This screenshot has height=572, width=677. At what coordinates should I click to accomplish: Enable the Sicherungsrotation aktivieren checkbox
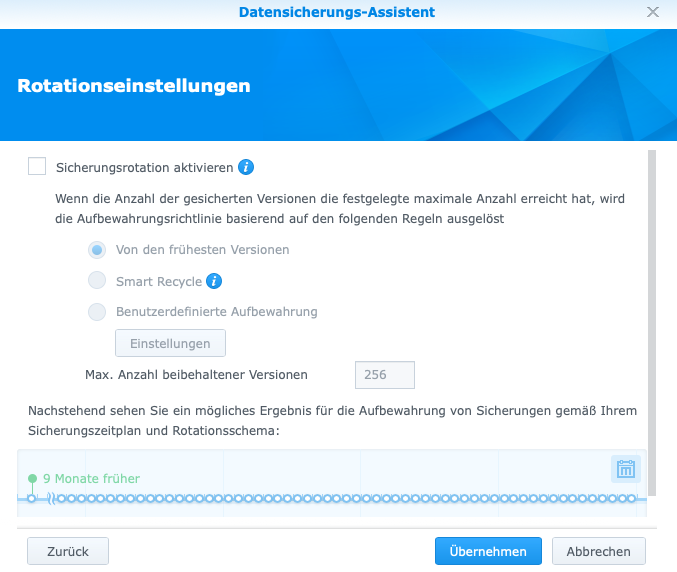coord(37,166)
